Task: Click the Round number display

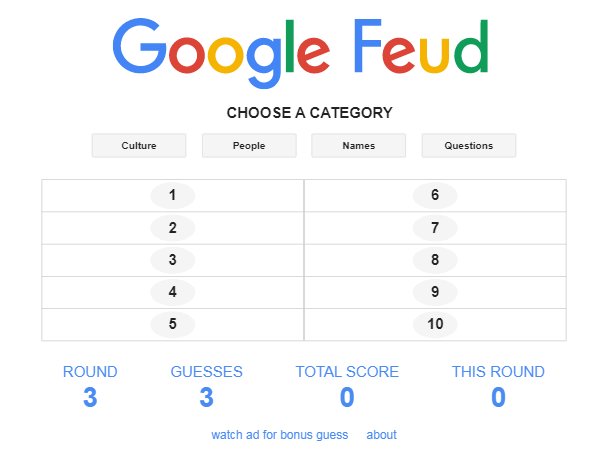Action: [90, 398]
